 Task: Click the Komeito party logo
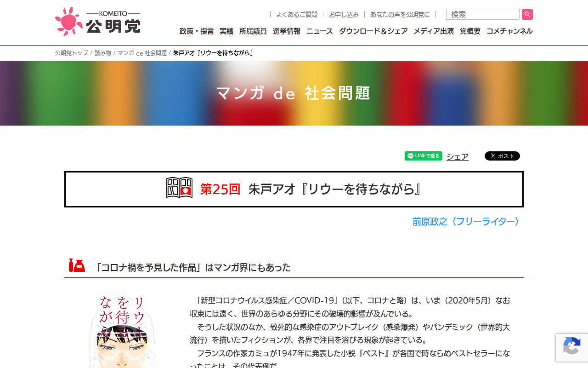98,22
